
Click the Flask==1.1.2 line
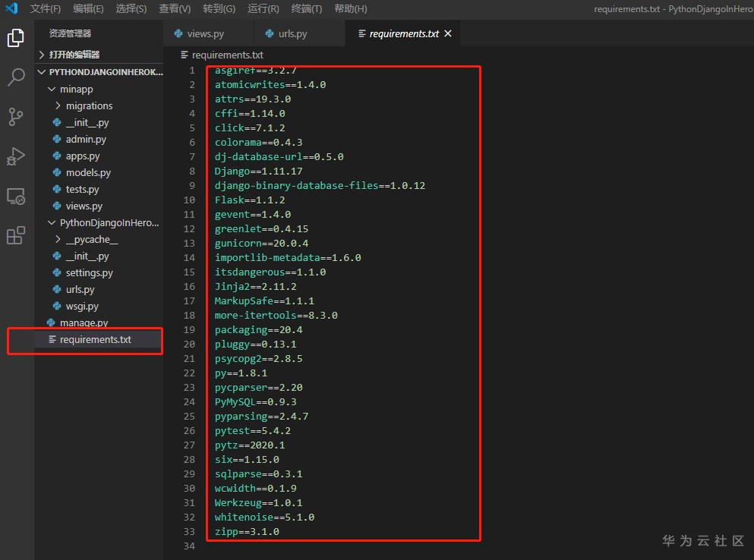(x=250, y=200)
